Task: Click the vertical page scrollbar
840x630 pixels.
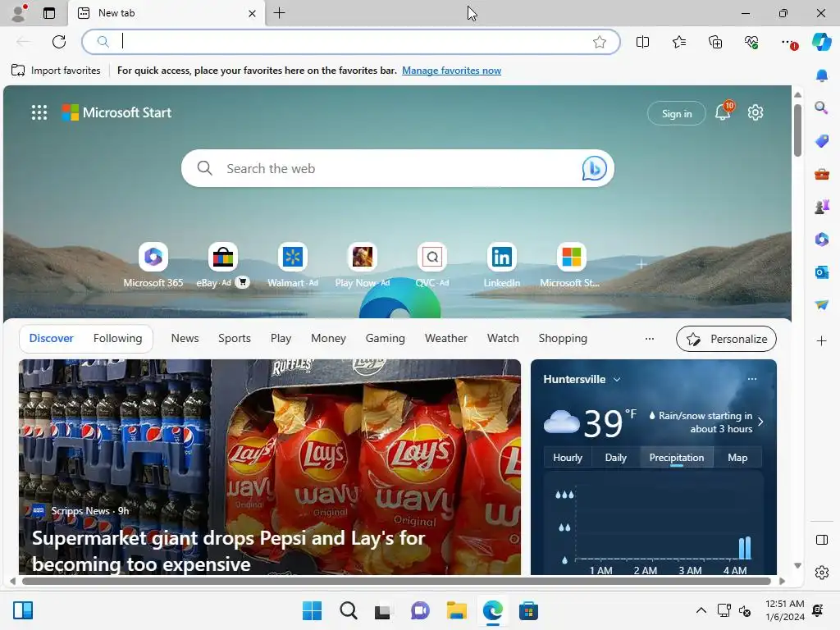Action: click(797, 130)
